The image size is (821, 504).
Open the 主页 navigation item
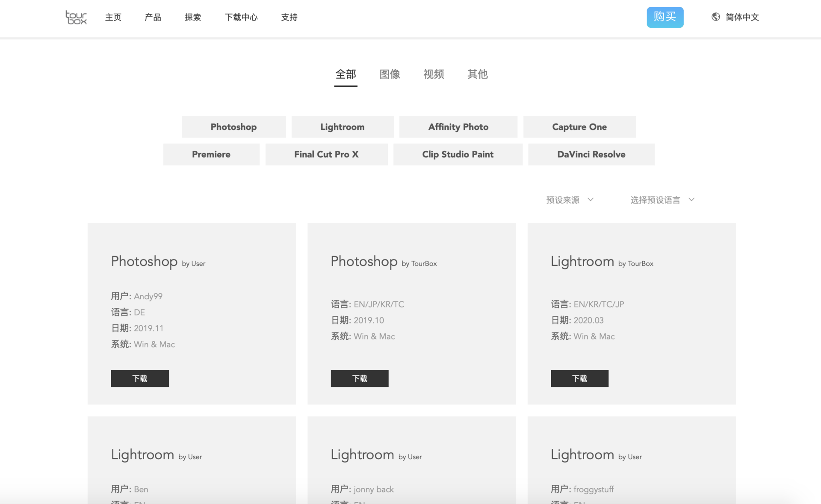(x=113, y=17)
